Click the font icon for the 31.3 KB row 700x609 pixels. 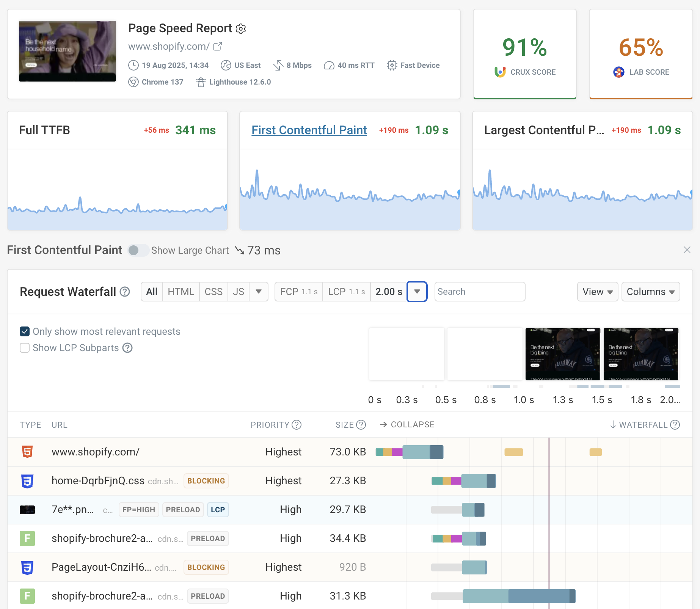coord(27,596)
